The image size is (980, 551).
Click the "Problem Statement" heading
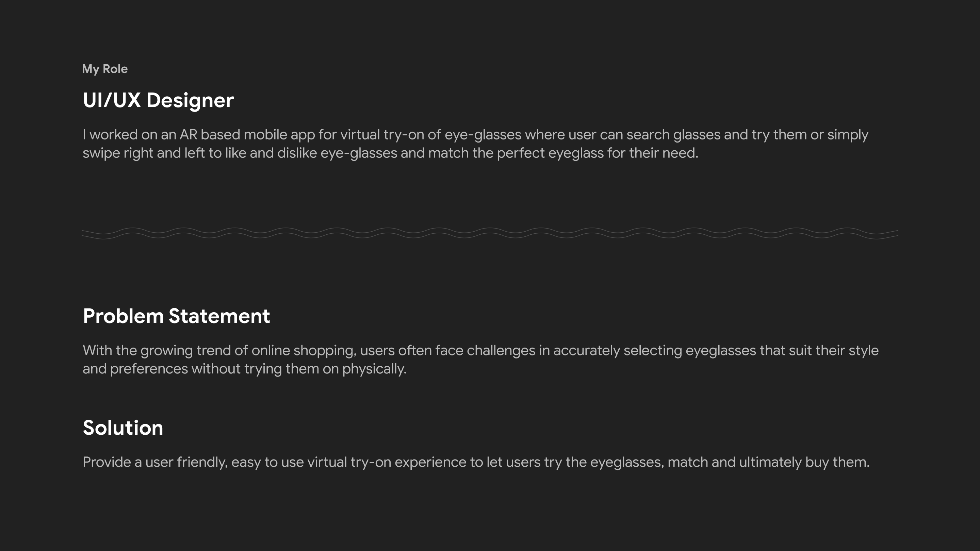point(177,316)
